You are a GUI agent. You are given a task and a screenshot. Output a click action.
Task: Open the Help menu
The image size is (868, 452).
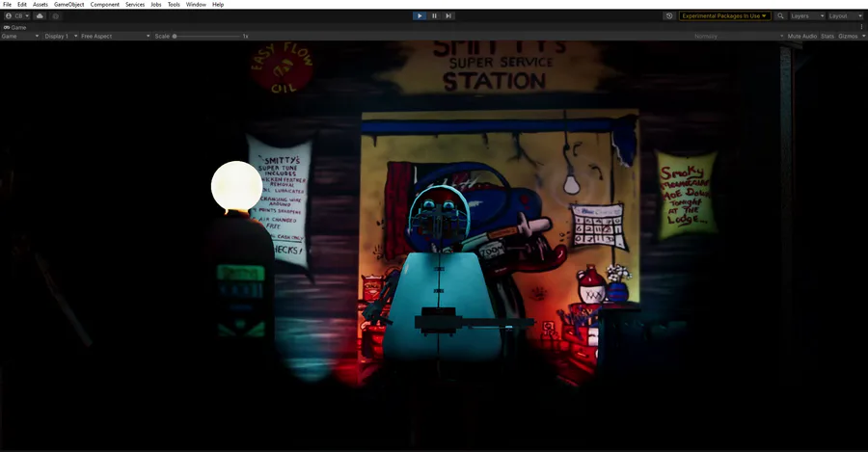click(218, 5)
